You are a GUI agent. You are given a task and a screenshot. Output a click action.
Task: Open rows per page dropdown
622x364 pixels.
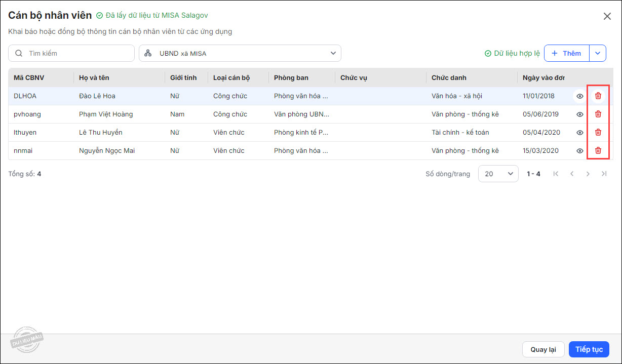click(498, 174)
